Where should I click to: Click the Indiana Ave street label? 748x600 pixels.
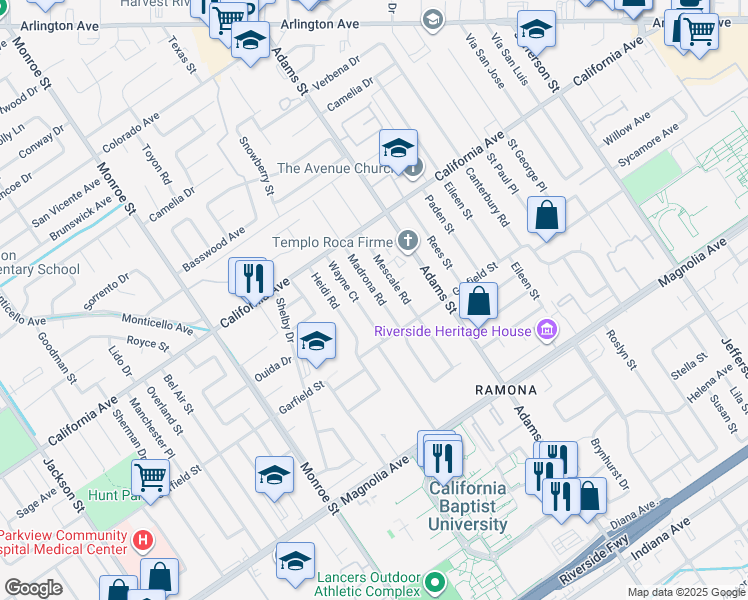[660, 539]
